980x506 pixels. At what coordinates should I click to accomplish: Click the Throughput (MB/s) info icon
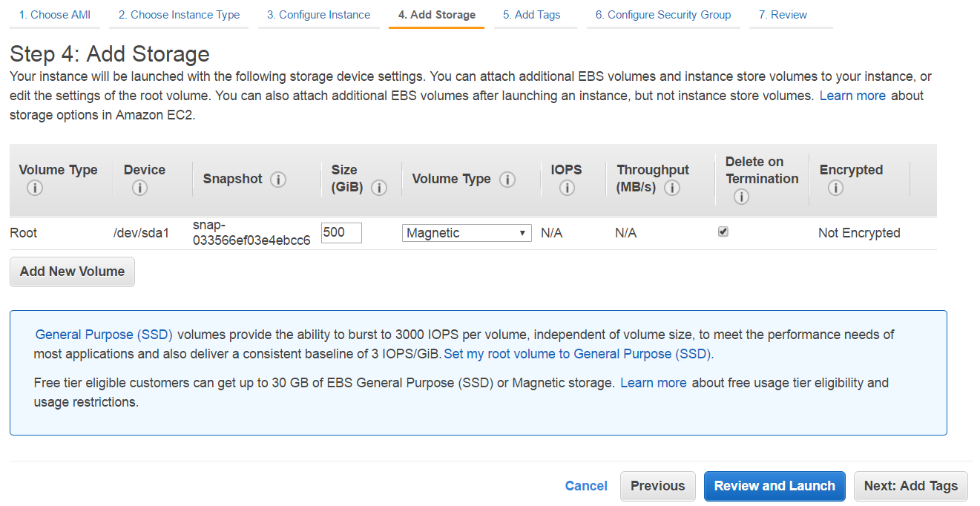tap(672, 188)
